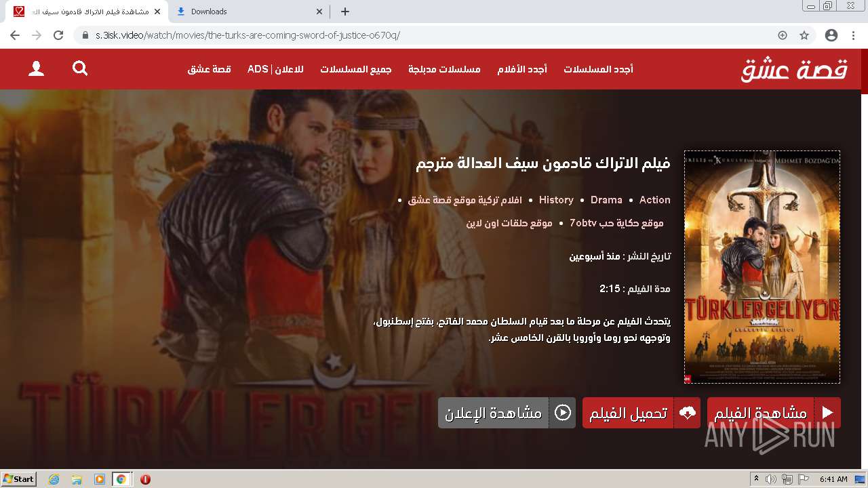Click the Action Center flag tray icon

[804, 479]
